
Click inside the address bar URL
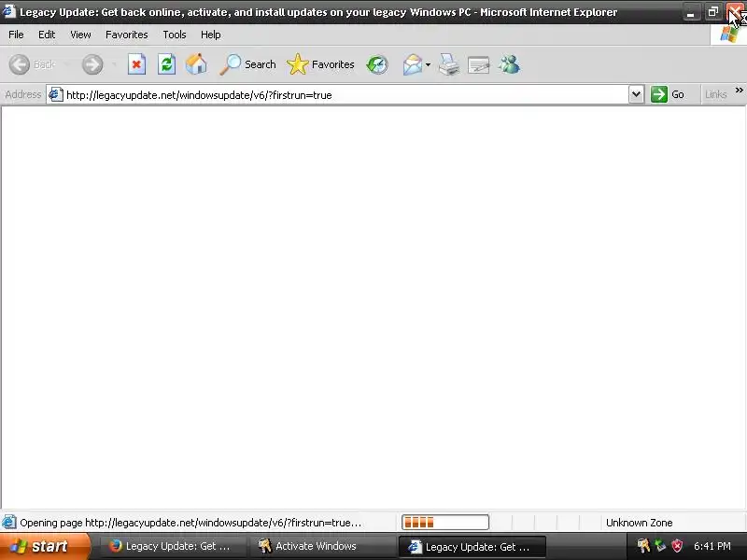[x=199, y=95]
